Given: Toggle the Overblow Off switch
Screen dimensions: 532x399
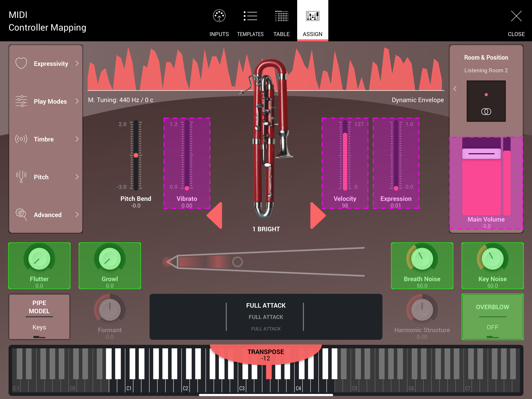Looking at the screenshot, I should point(492,317).
